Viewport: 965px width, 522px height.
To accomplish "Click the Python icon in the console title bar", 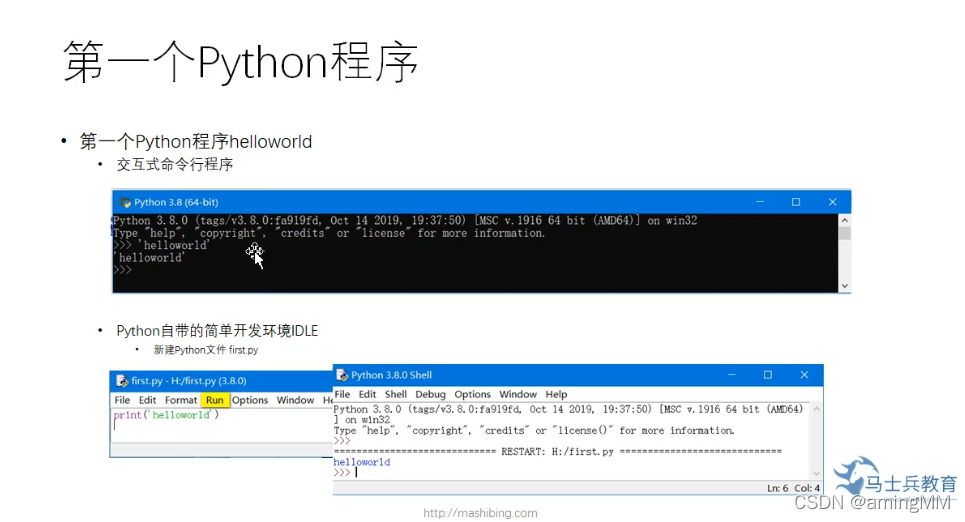I will click(126, 203).
